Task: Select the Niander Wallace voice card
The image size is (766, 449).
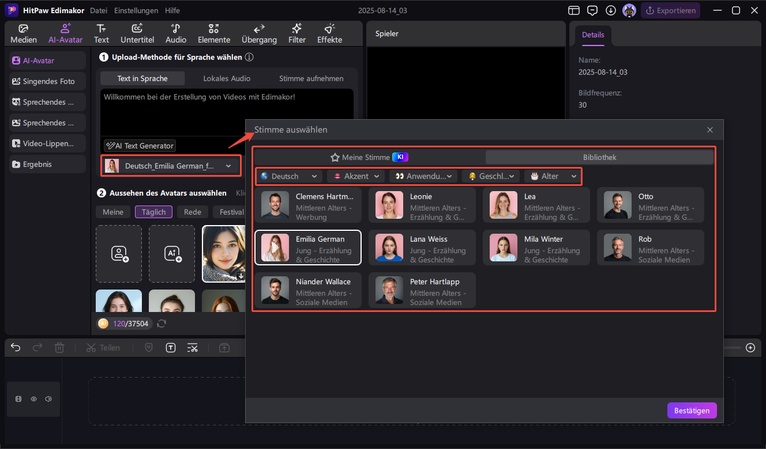Action: click(x=308, y=290)
